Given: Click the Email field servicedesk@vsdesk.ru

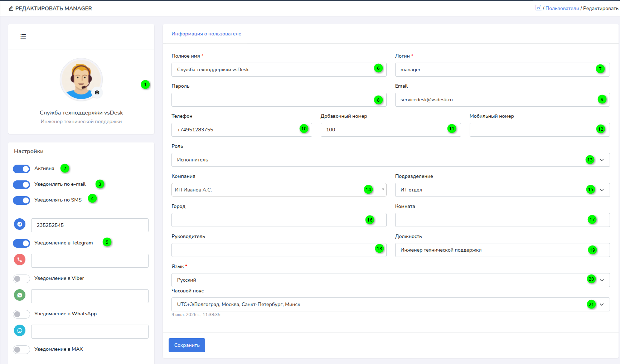Looking at the screenshot, I should [502, 100].
